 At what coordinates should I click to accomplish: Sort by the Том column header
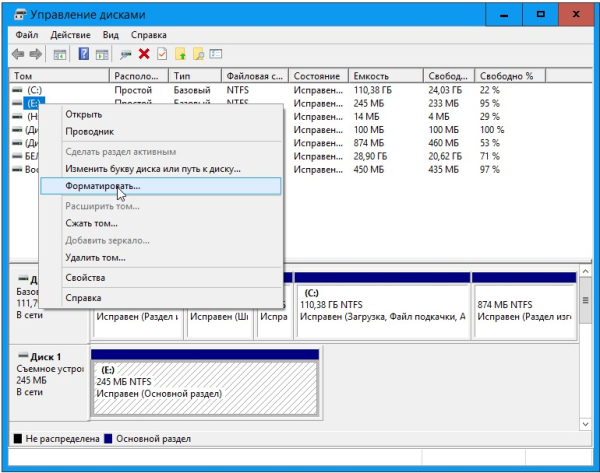tap(59, 76)
